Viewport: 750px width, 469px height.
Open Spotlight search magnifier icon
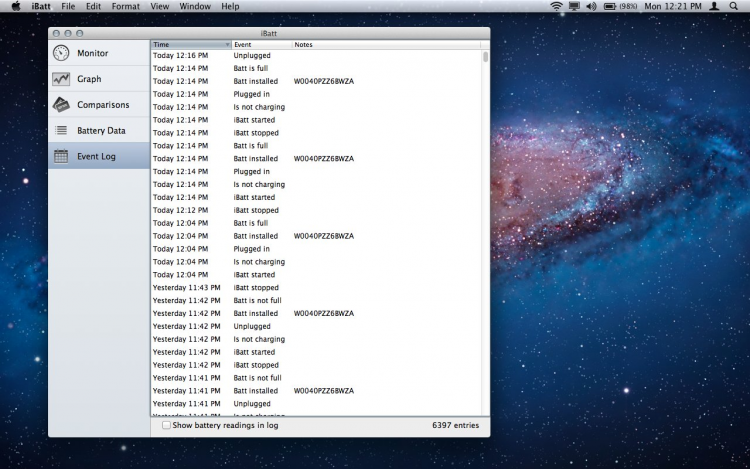(734, 6)
